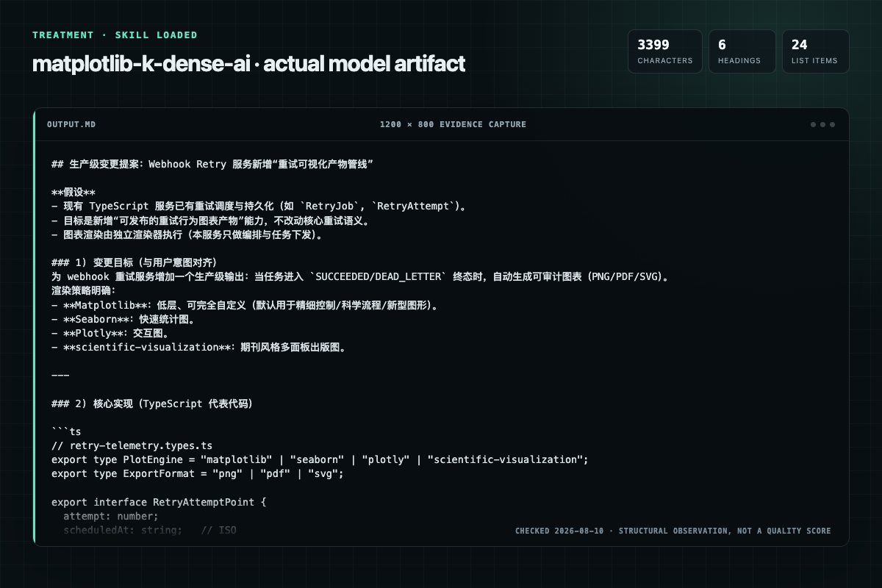Click the line containing `SUCCEEDED/DEAD_LETTER`
The width and height of the screenshot is (882, 588).
(x=360, y=277)
